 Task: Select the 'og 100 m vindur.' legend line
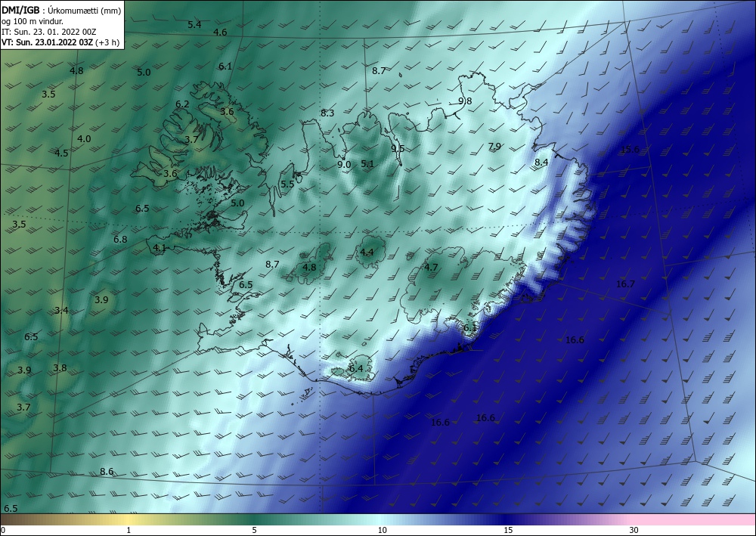[x=32, y=20]
